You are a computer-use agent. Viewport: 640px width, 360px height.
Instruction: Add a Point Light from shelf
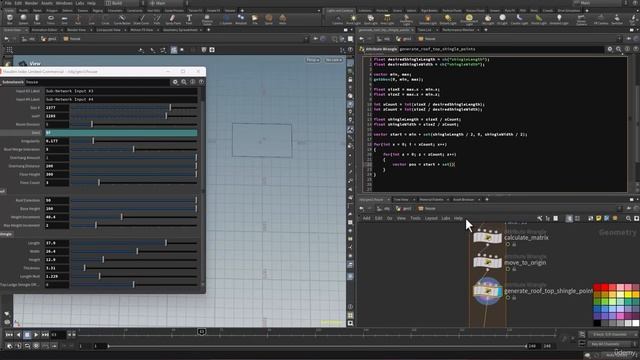[x=353, y=19]
